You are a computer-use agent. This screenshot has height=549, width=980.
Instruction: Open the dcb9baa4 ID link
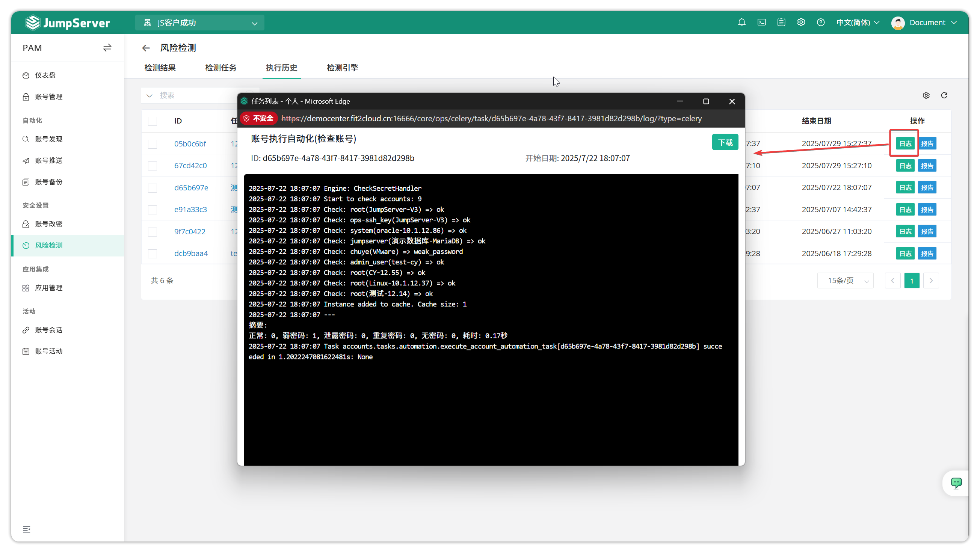point(190,253)
